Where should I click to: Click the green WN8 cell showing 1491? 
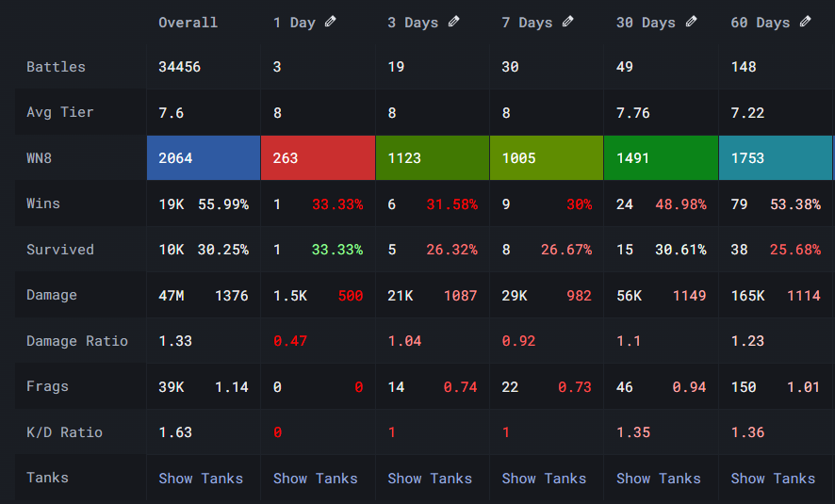[661, 158]
